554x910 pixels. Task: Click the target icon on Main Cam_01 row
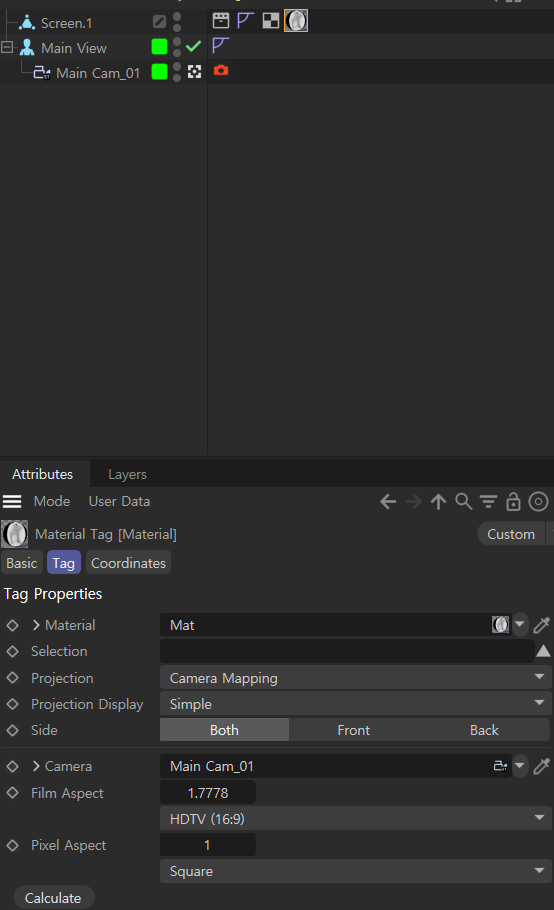194,71
